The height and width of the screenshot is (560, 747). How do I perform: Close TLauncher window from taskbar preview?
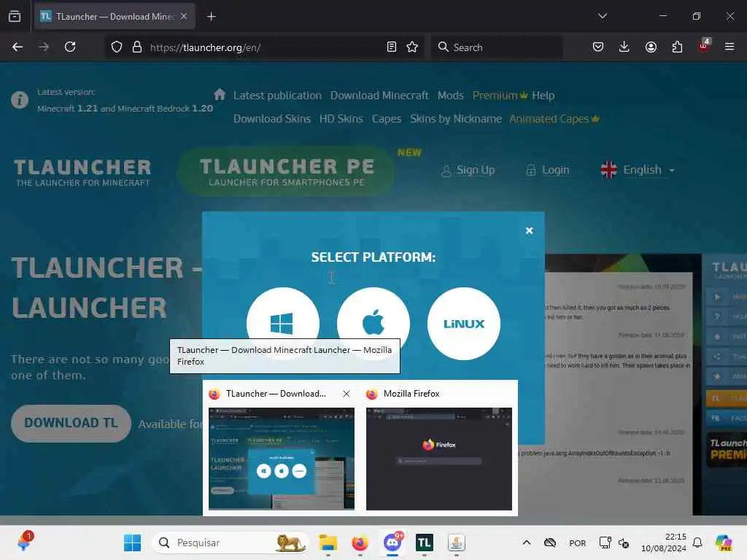click(x=347, y=393)
